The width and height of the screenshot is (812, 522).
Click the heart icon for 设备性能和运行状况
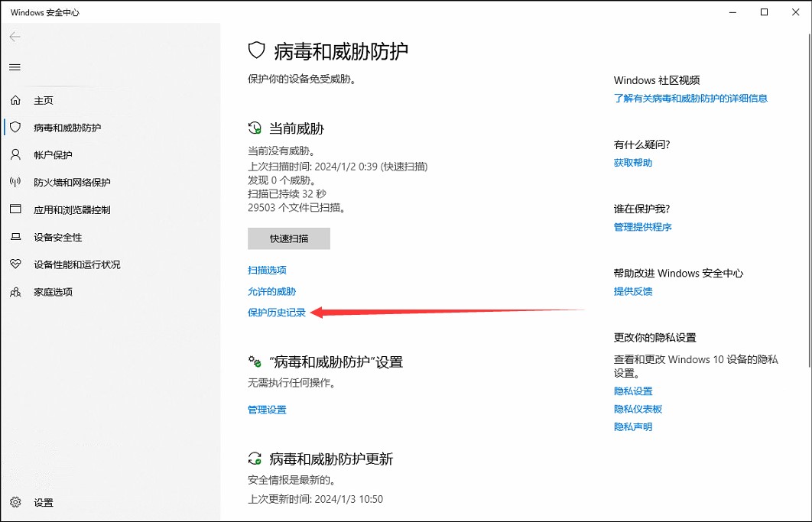tap(15, 264)
